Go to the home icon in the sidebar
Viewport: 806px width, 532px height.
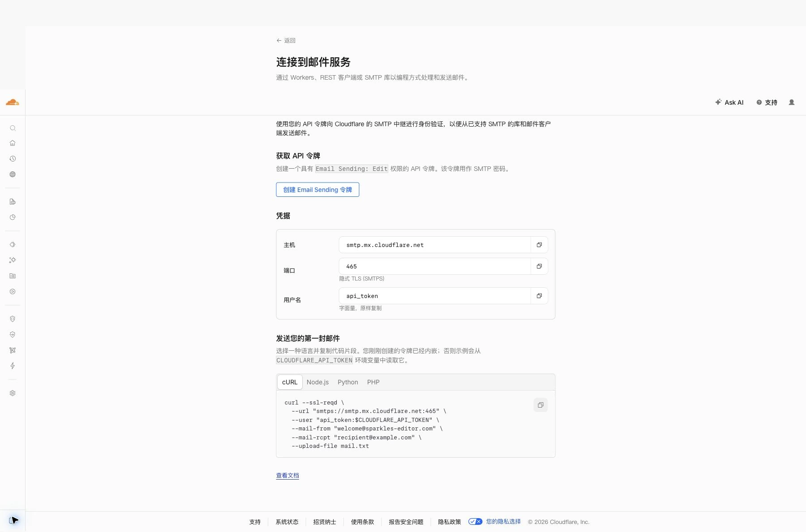[13, 143]
